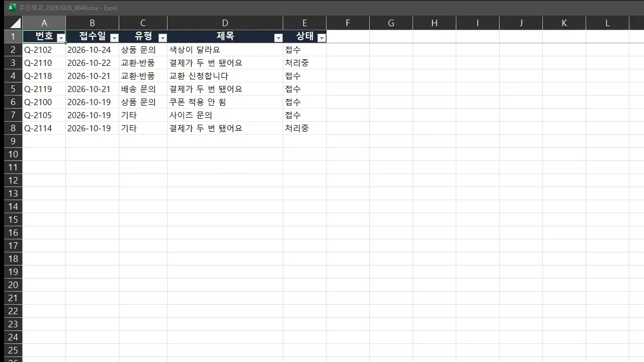644x362 pixels.
Task: Click 결제가 두 번 됐어요 in Q-2119 row
Action: pos(225,89)
